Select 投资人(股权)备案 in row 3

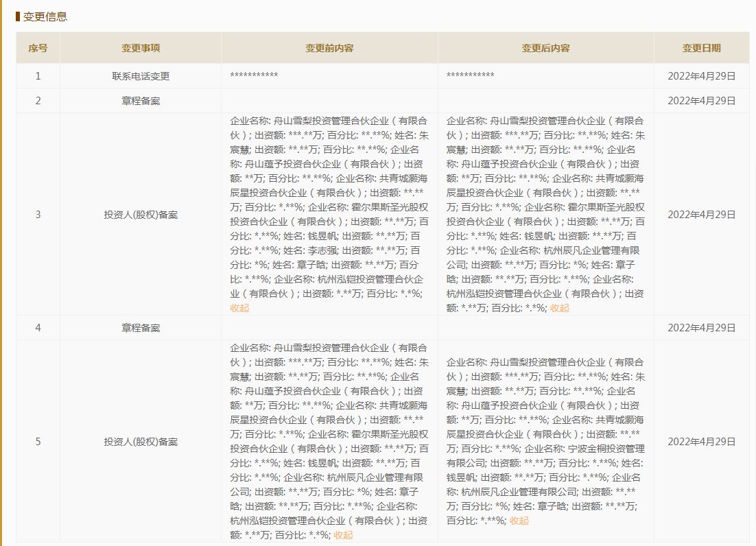pyautogui.click(x=141, y=215)
